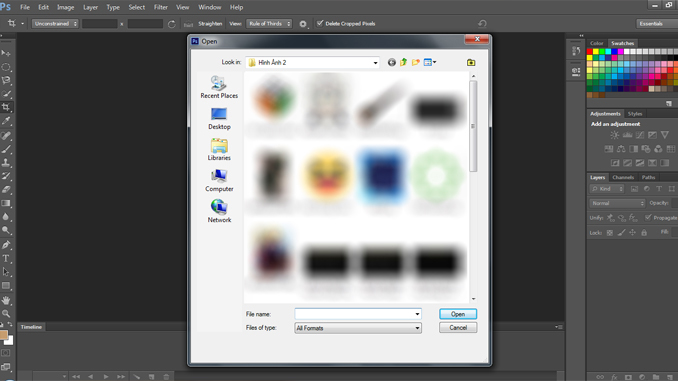Screen dimensions: 678x381
Task: Open Rule of Thirds view dropdown
Action: click(x=269, y=24)
